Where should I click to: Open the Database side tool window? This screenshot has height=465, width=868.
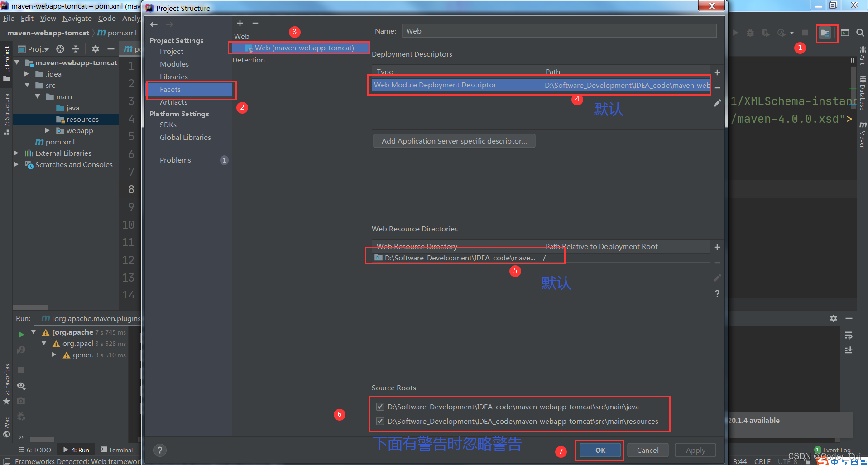click(863, 93)
